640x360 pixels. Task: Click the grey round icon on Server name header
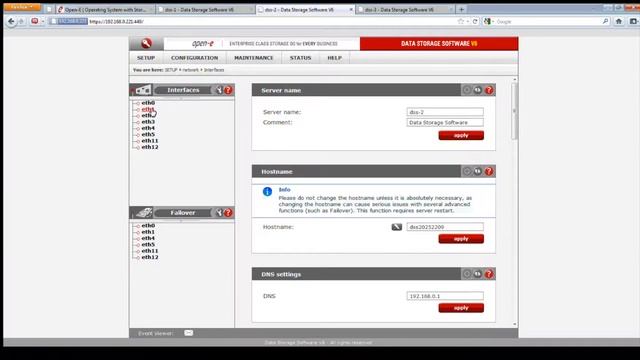467,90
